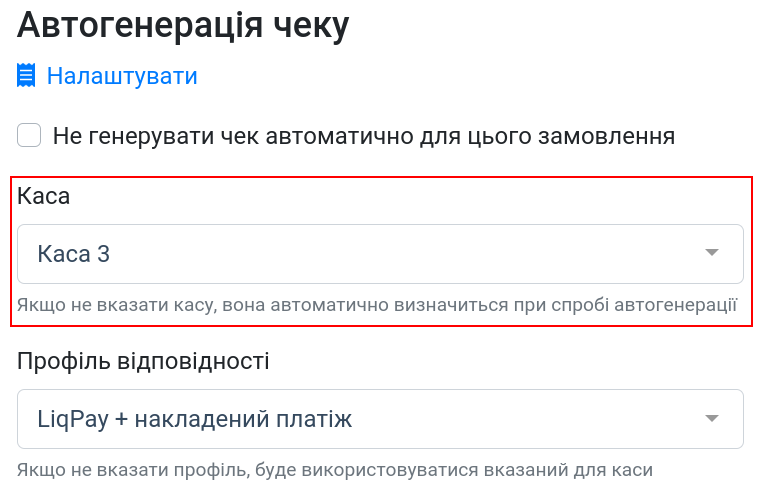Click the hint text below Каса dropdown
The height and width of the screenshot is (503, 762).
(x=377, y=305)
